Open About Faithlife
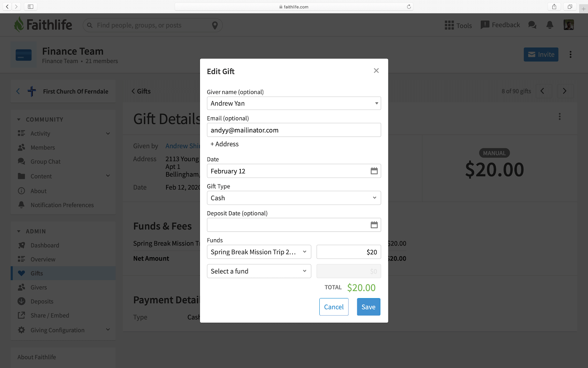 click(37, 357)
